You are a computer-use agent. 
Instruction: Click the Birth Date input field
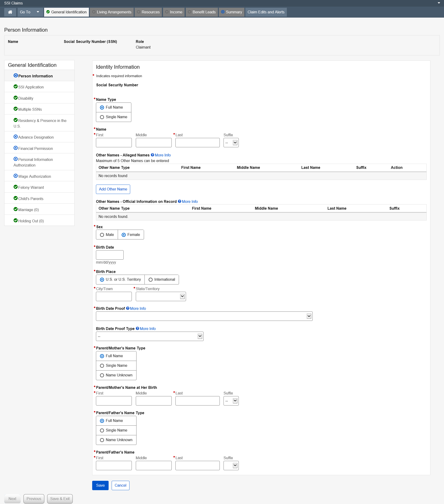pos(110,255)
